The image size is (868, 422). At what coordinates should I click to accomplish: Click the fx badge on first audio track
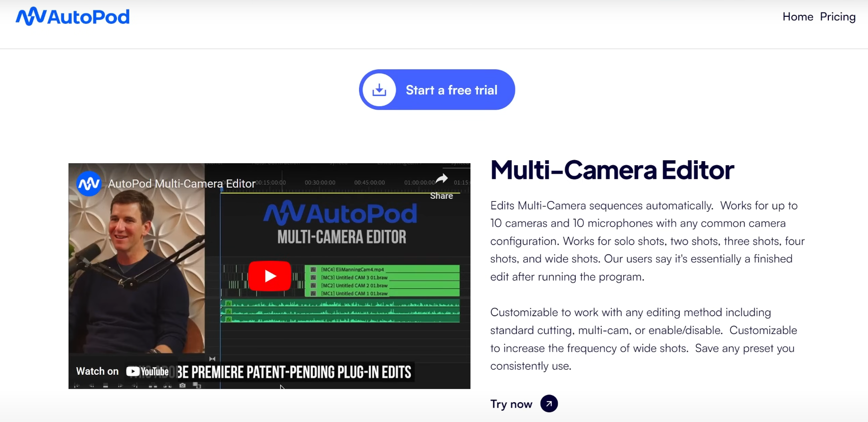coord(228,304)
